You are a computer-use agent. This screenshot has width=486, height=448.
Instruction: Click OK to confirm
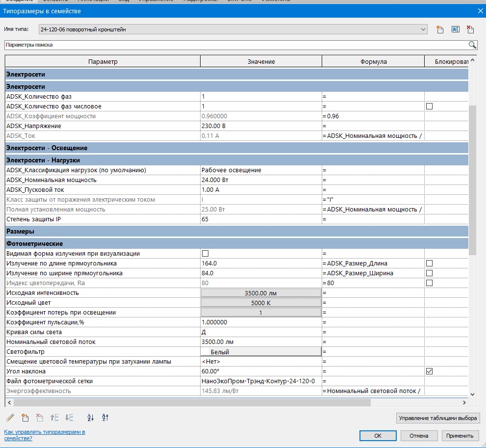pyautogui.click(x=378, y=436)
